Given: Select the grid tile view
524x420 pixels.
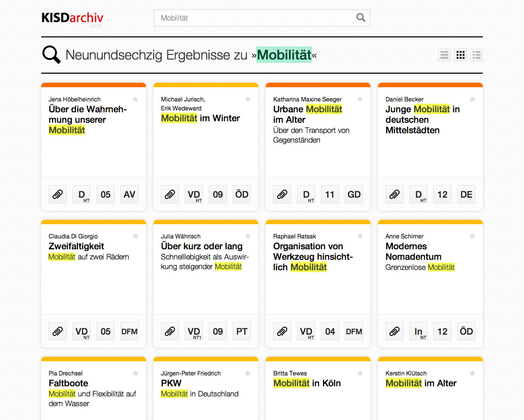Looking at the screenshot, I should (460, 55).
